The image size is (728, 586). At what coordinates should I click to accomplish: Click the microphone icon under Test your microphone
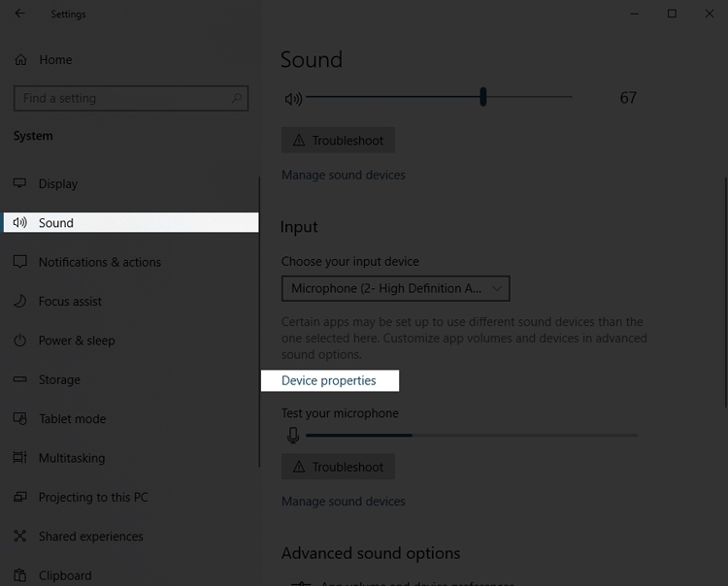pyautogui.click(x=293, y=436)
